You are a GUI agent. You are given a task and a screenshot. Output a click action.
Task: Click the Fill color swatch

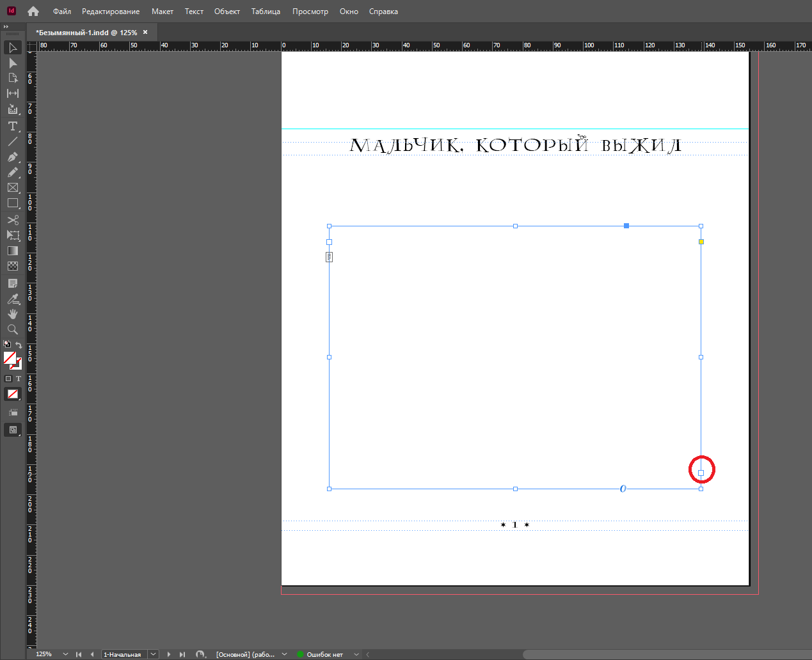point(10,357)
